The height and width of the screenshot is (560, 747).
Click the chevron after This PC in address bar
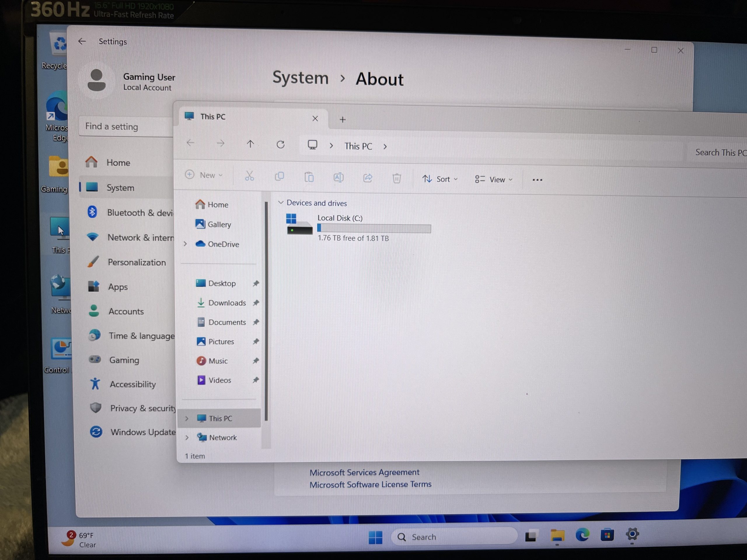385,146
